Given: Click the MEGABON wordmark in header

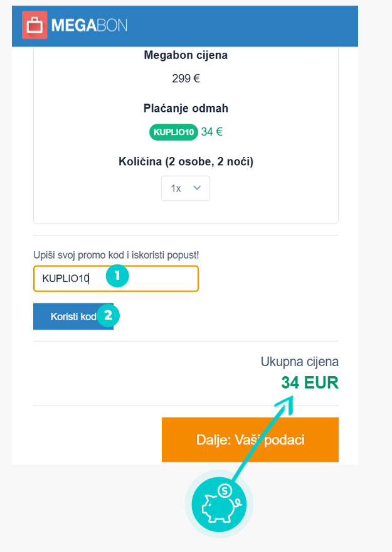Looking at the screenshot, I should [89, 25].
